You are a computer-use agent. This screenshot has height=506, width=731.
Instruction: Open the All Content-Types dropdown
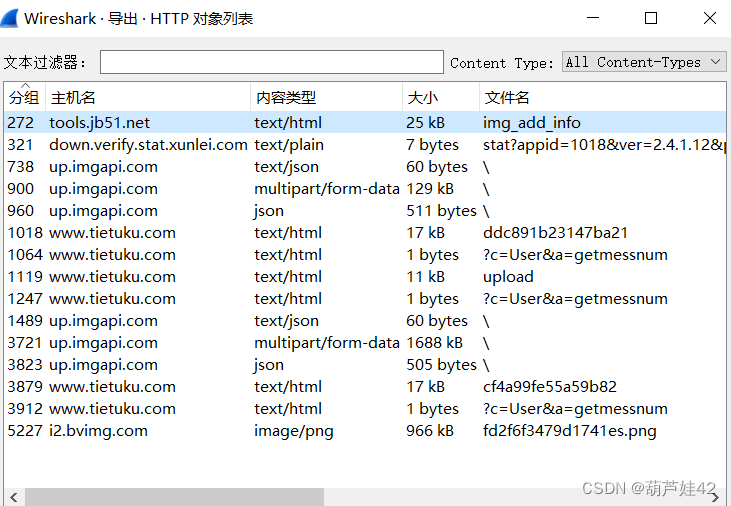coord(644,62)
